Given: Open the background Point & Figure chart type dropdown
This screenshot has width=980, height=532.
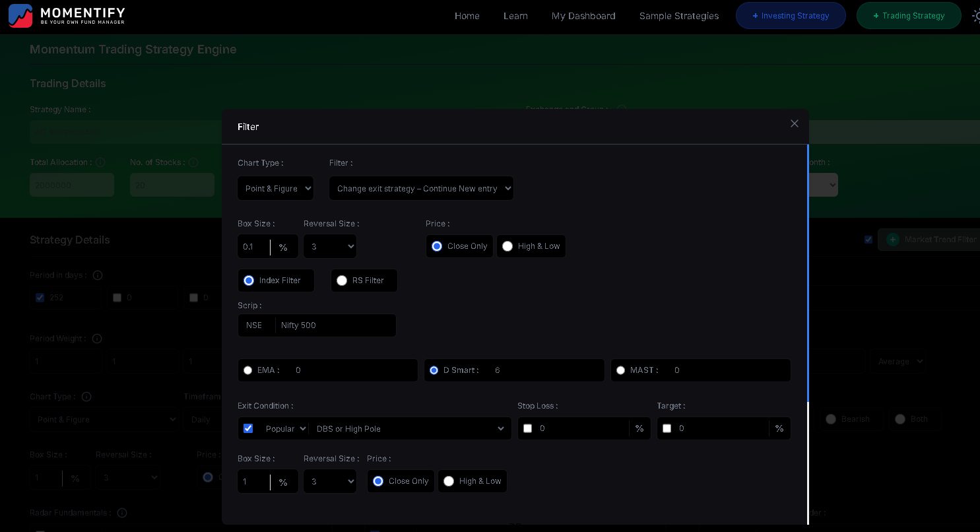Looking at the screenshot, I should pyautogui.click(x=104, y=419).
